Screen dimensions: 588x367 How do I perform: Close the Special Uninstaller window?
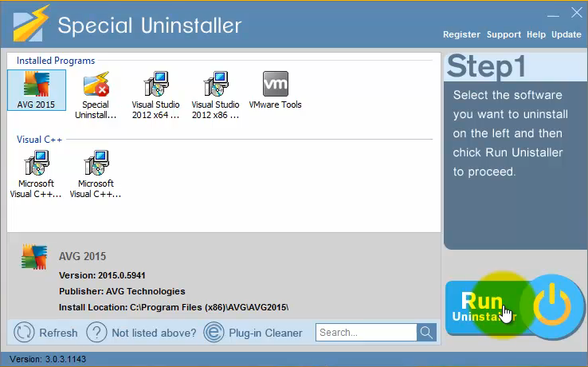[576, 13]
